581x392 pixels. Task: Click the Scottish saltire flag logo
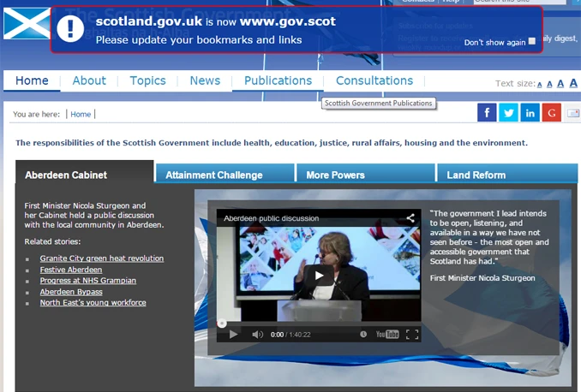pos(27,23)
